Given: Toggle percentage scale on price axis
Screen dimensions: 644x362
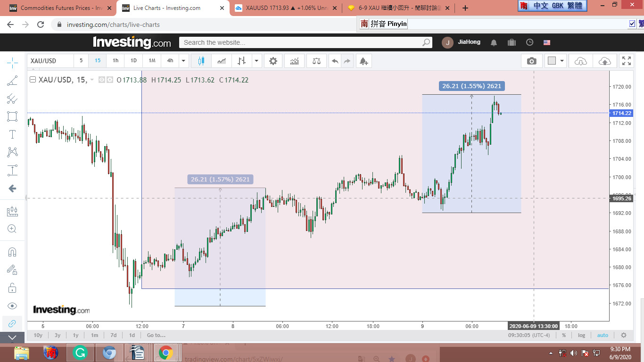Looking at the screenshot, I should [x=564, y=335].
